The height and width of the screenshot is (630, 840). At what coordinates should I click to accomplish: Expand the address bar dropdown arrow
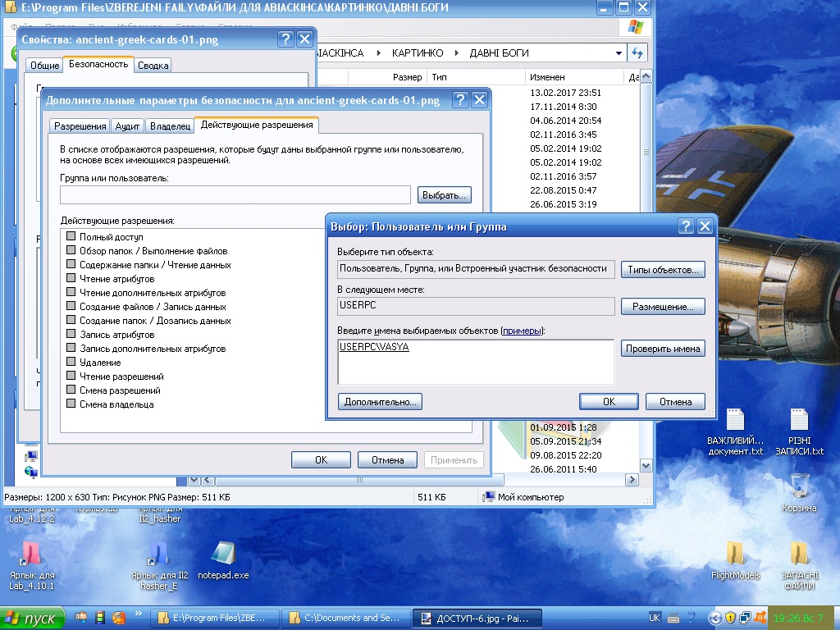coord(619,53)
